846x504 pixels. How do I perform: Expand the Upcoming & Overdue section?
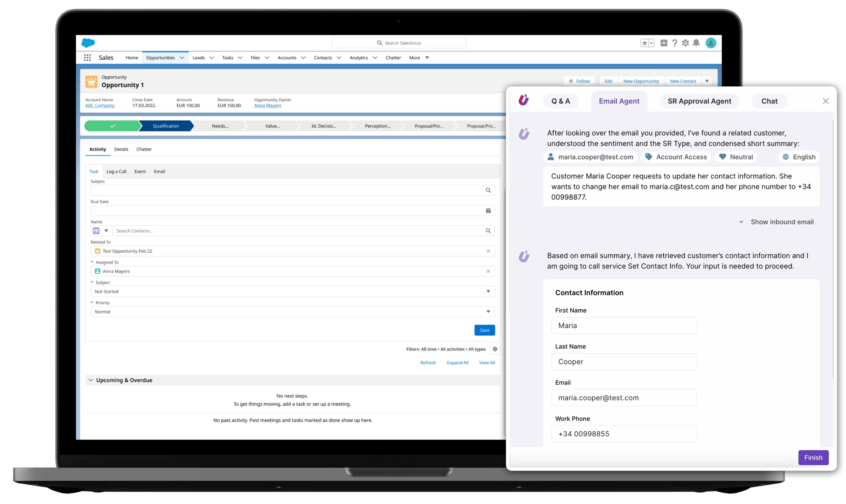tap(91, 380)
